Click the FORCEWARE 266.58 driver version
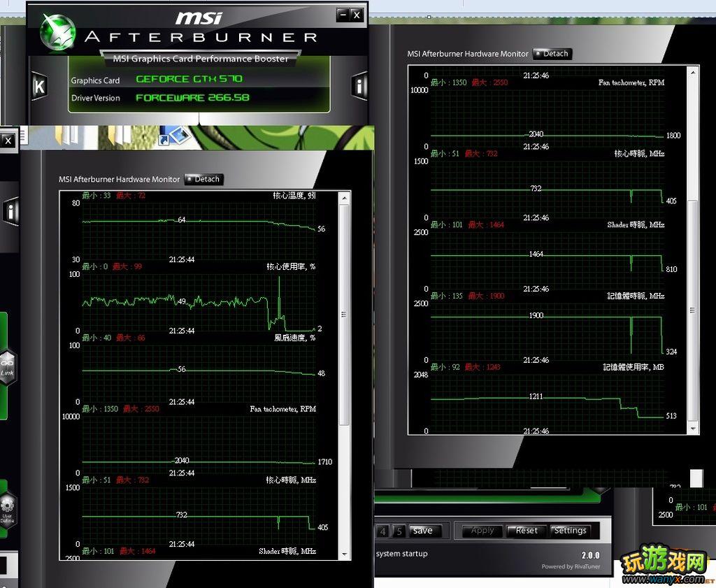 click(x=193, y=98)
